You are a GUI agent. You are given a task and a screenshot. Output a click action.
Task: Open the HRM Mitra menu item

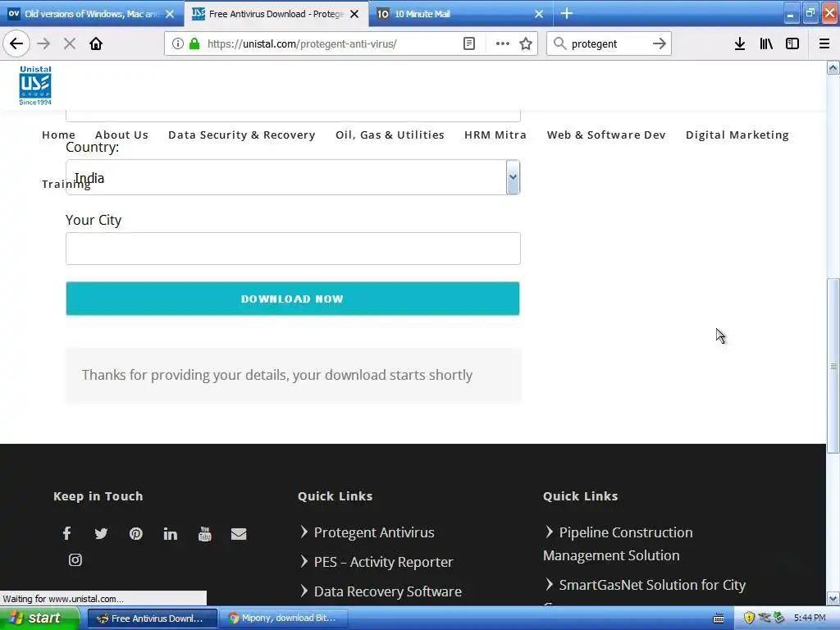click(x=495, y=135)
